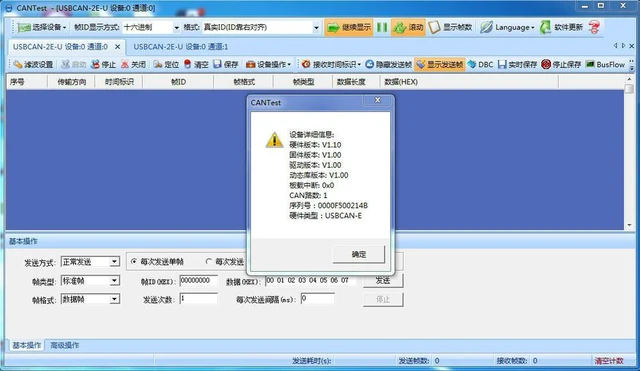Open the 发送方式 正常发送 dropdown
The height and width of the screenshot is (371, 640).
tap(90, 262)
